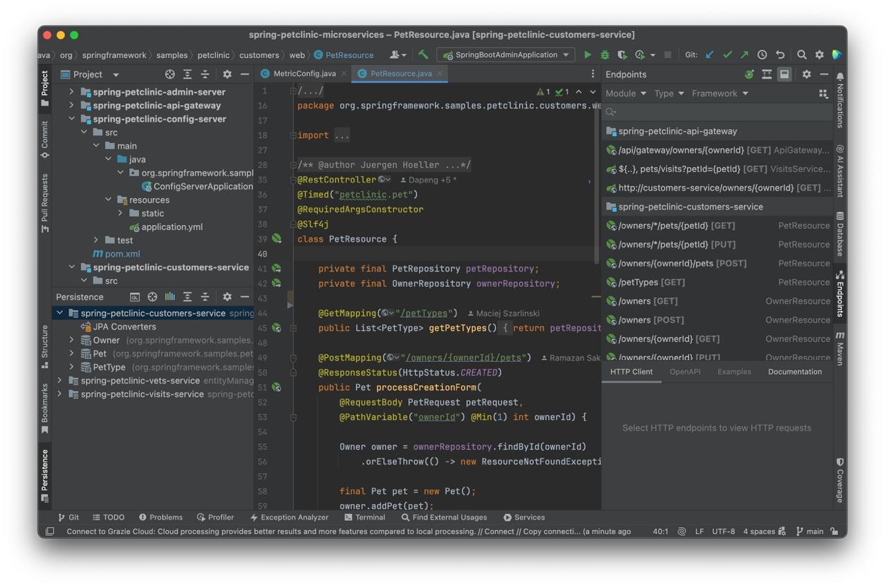Open IDE settings gear in main toolbar
The image size is (885, 588).
pyautogui.click(x=819, y=55)
